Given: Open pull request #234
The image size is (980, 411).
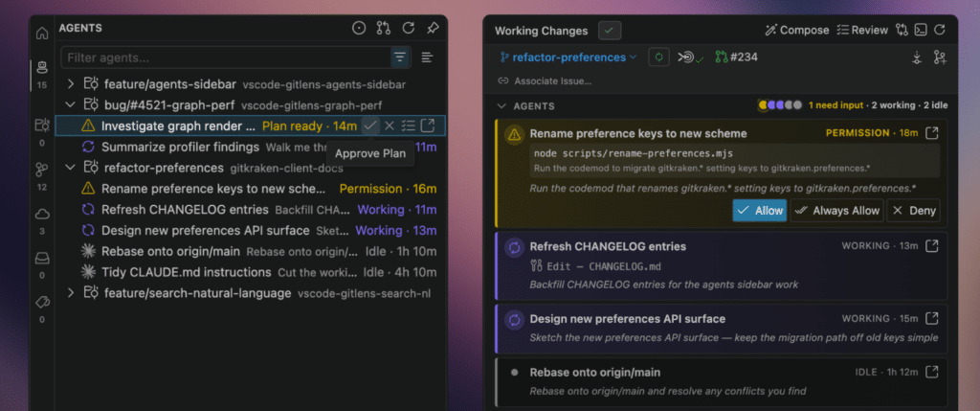Looking at the screenshot, I should tap(736, 57).
